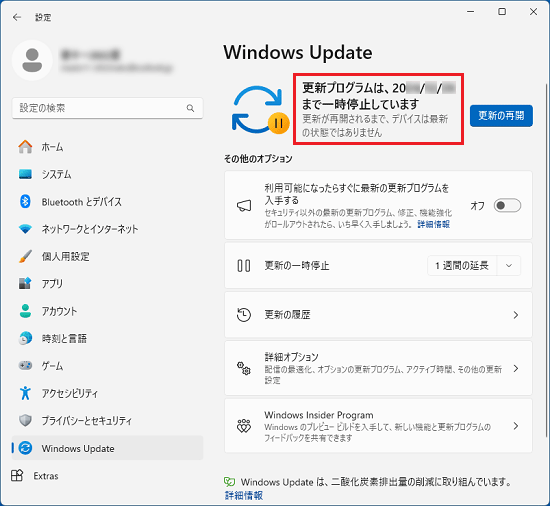Open アクセシビリティ settings category
550x506 pixels.
pyautogui.click(x=107, y=393)
